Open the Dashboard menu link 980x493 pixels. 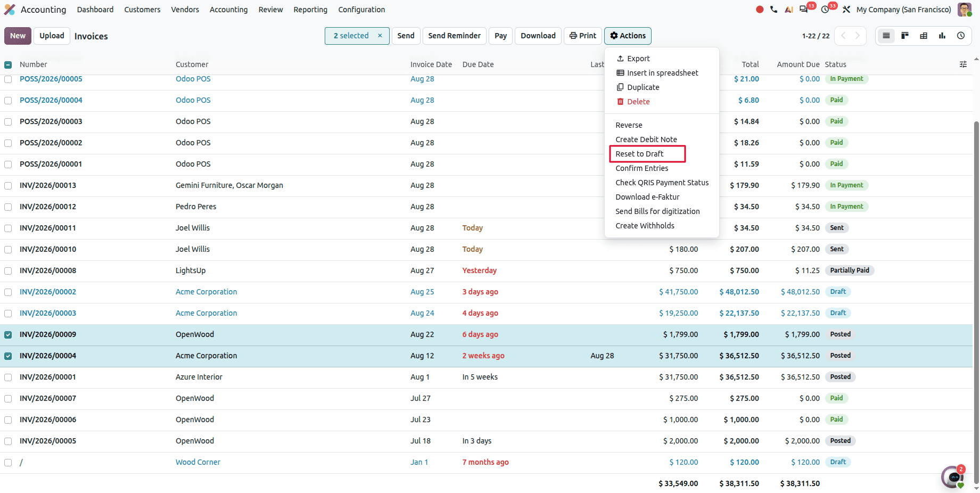pyautogui.click(x=95, y=10)
